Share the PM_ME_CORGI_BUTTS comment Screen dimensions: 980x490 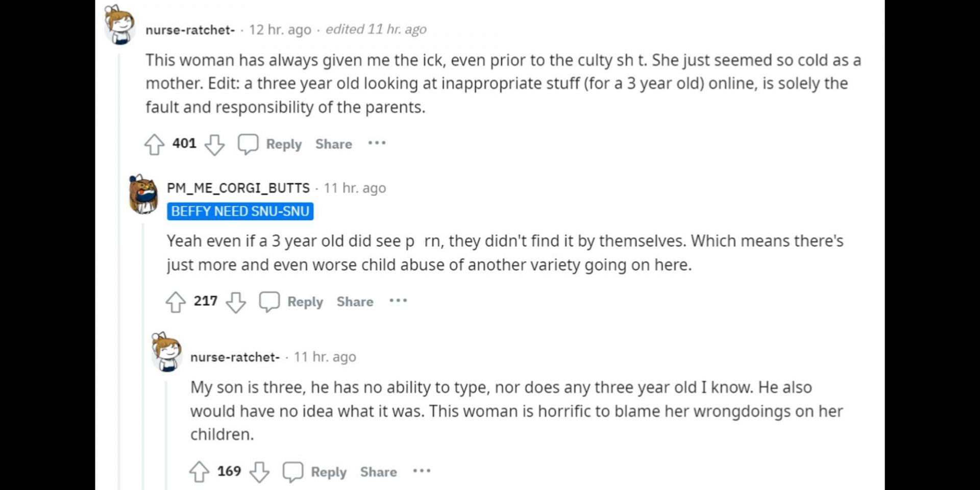point(355,302)
